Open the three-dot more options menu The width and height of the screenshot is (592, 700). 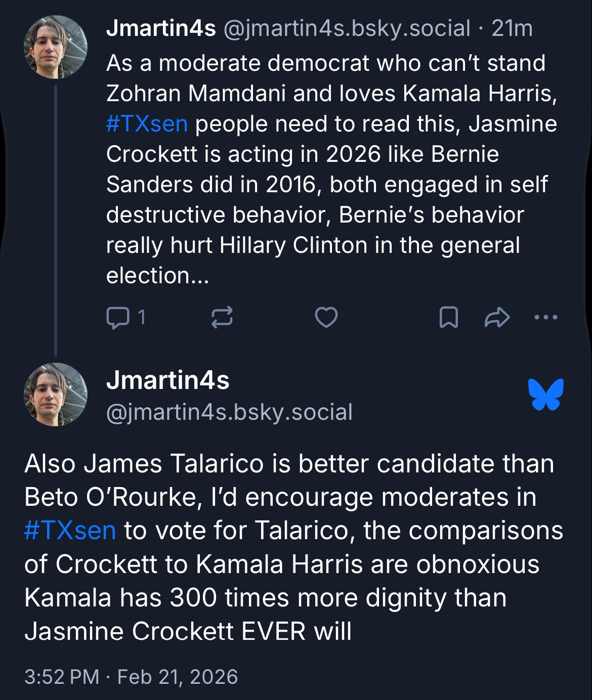click(x=546, y=318)
